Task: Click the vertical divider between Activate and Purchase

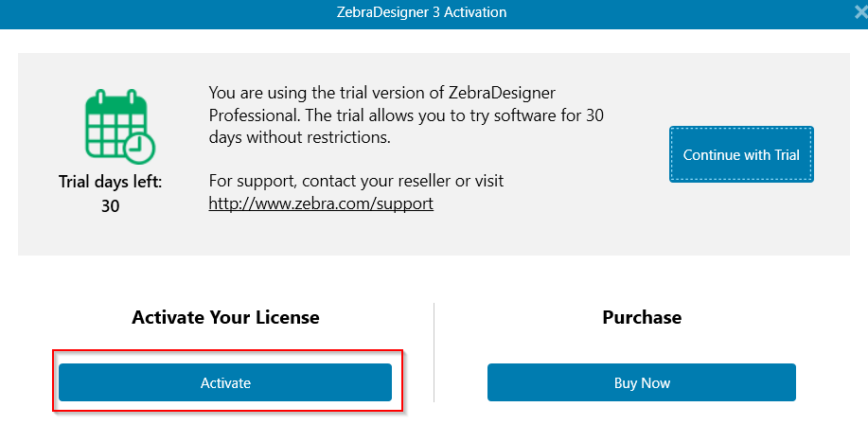Action: point(434,352)
